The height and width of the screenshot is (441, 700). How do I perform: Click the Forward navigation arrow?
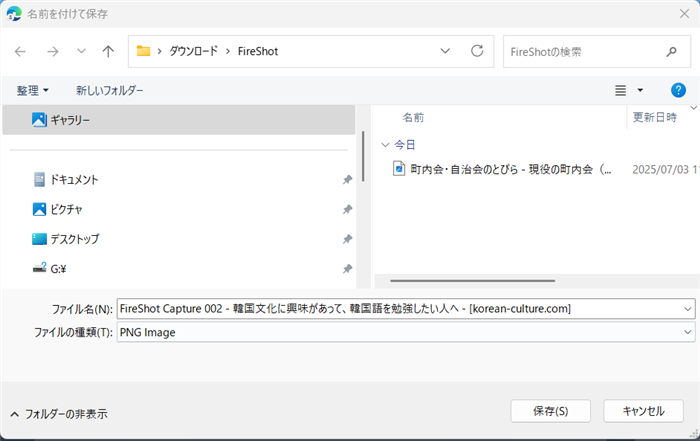coord(53,50)
